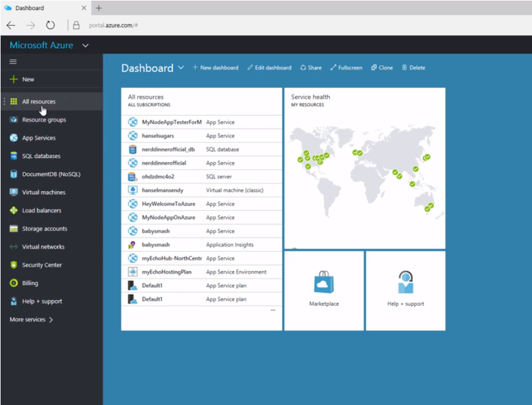Switch dashboard to Fullscreen

(346, 67)
